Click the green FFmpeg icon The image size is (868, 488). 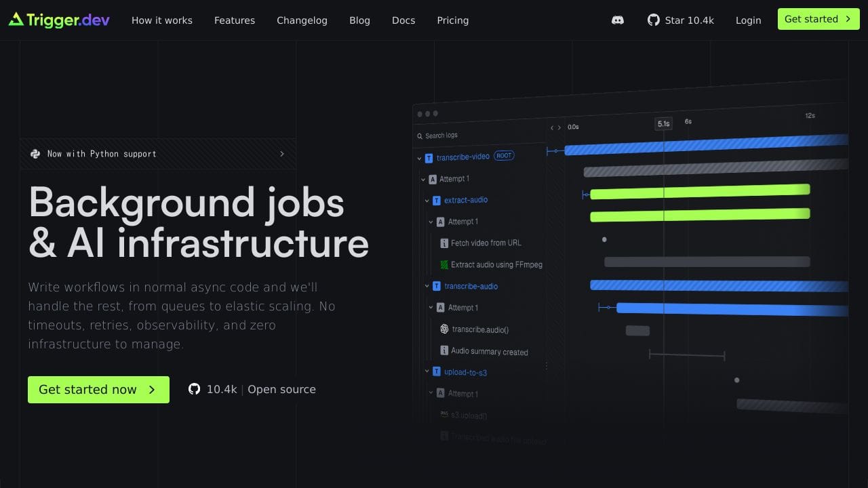444,264
